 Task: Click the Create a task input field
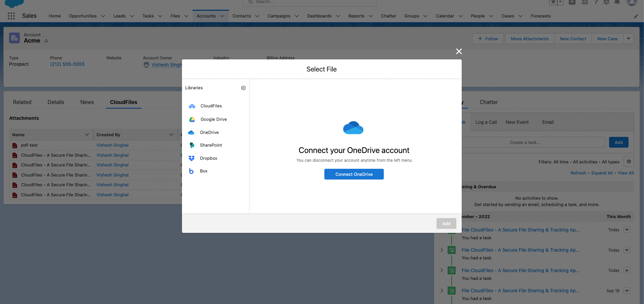532,143
